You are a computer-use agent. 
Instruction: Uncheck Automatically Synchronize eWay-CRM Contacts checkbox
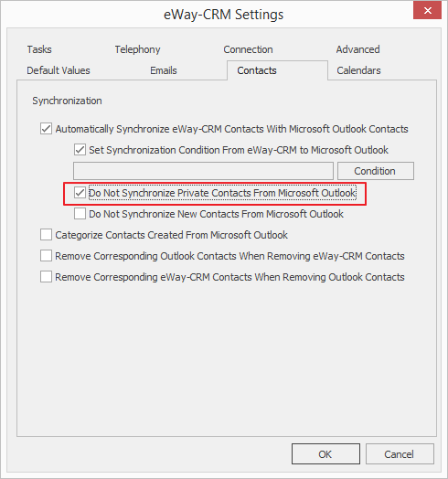[46, 129]
